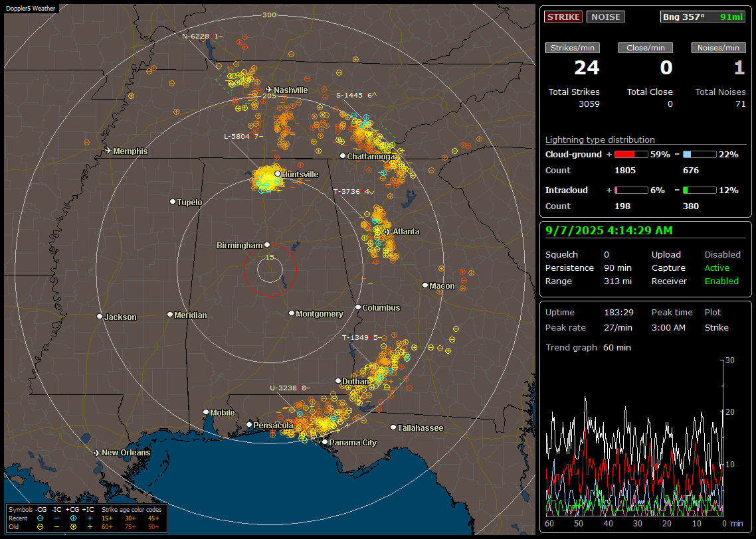
Task: Select storm cell label L-5804
Action: click(x=244, y=136)
